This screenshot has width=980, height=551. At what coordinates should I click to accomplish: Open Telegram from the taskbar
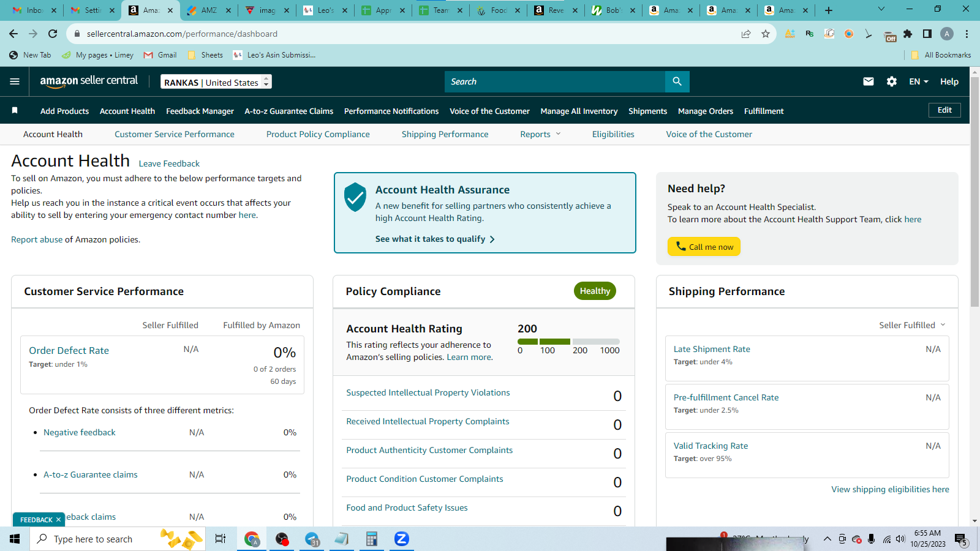[312, 539]
